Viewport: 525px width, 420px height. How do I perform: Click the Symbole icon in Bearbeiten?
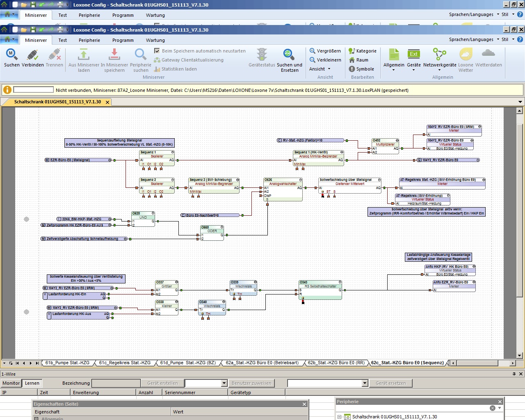352,69
